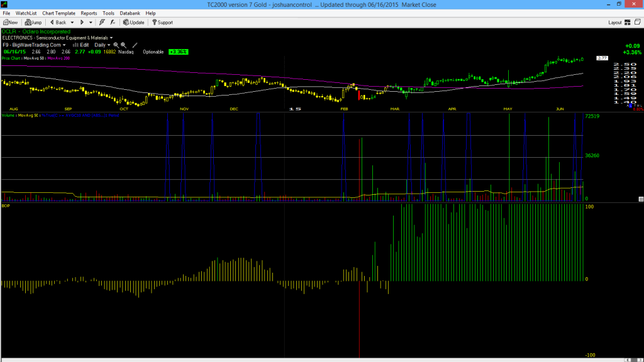
Task: Click the first magnifier zoom icon
Action: pos(116,45)
